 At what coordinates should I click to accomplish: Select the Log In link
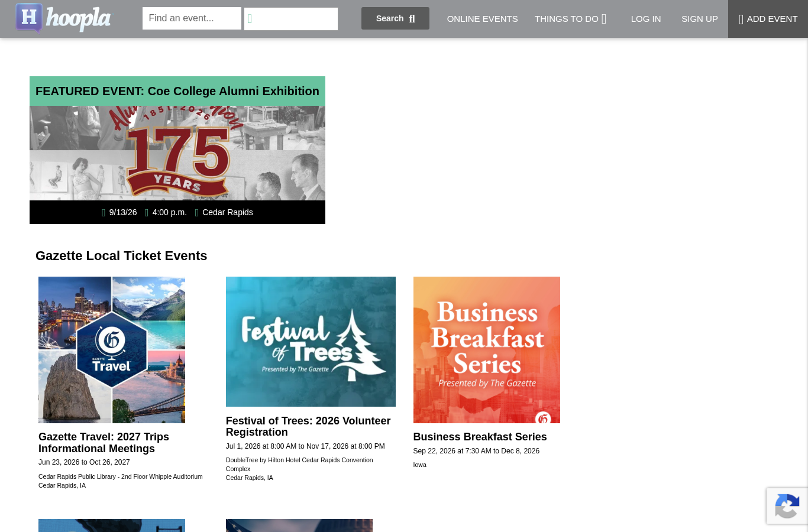pyautogui.click(x=646, y=19)
